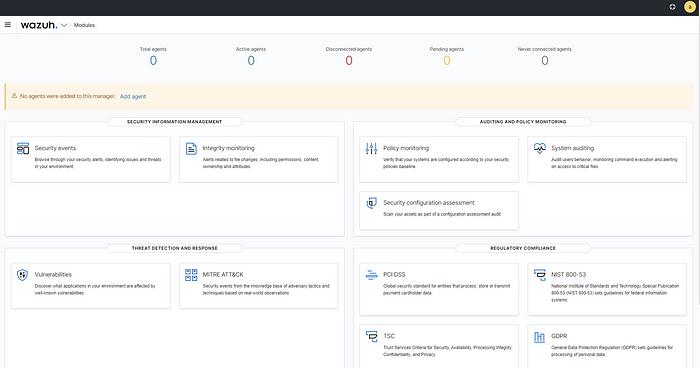Click the Policy monitoring sliders icon
Viewport: 700px width, 368px height.
tap(371, 148)
